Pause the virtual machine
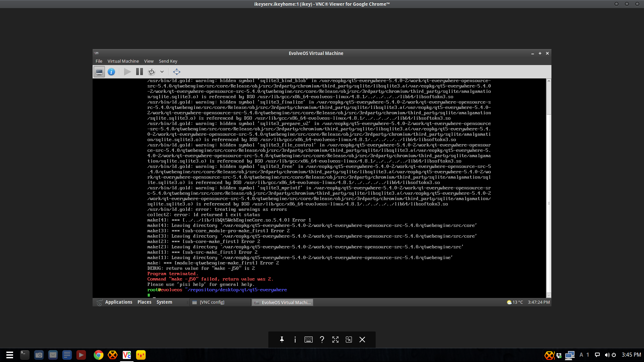This screenshot has height=362, width=644. [x=140, y=72]
